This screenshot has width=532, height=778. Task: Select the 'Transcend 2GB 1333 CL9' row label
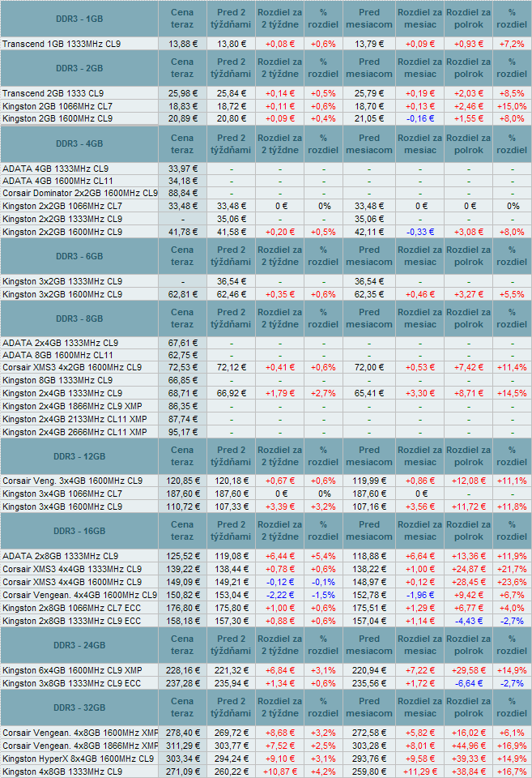click(53, 93)
